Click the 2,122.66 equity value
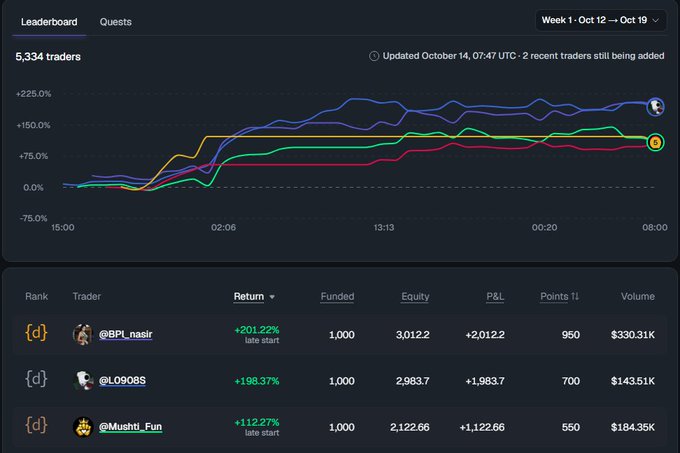Image resolution: width=680 pixels, height=453 pixels. [410, 428]
